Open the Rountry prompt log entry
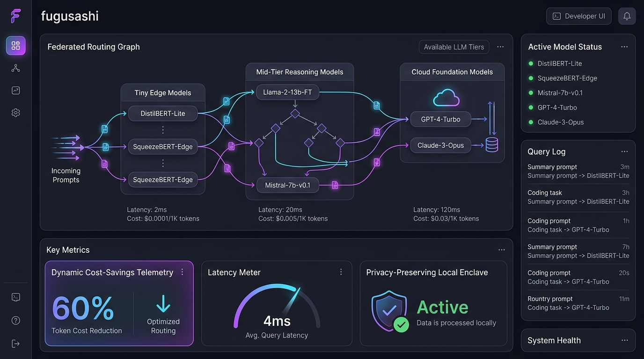The height and width of the screenshot is (359, 644). 578,303
